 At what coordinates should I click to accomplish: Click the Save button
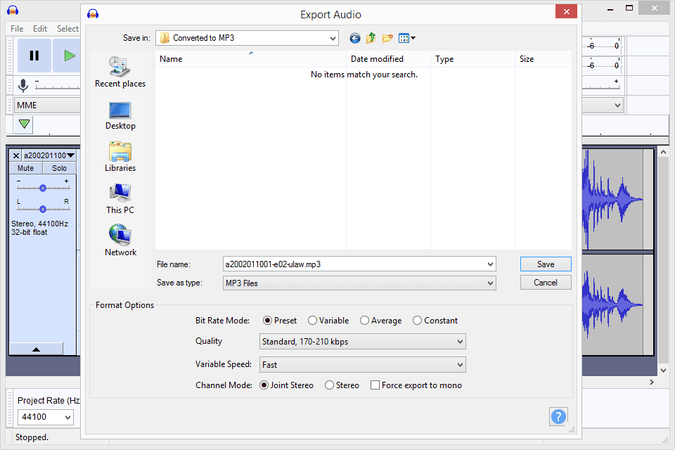[545, 264]
